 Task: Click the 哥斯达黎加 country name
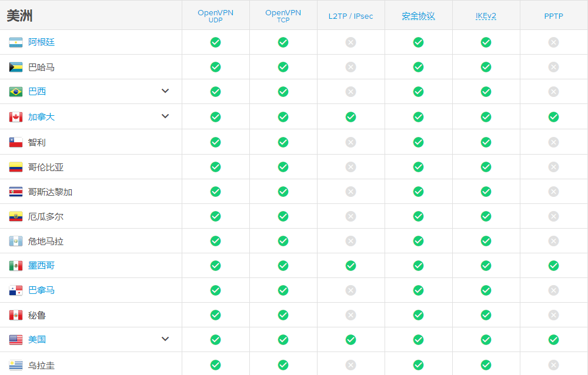[50, 192]
